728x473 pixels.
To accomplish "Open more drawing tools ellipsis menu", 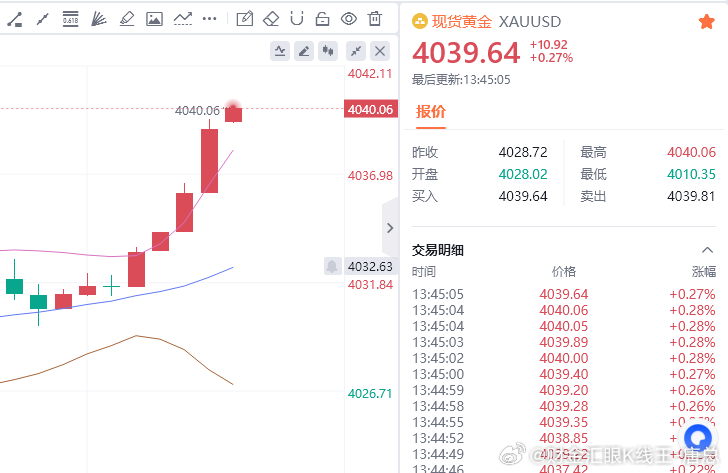I will click(x=210, y=19).
